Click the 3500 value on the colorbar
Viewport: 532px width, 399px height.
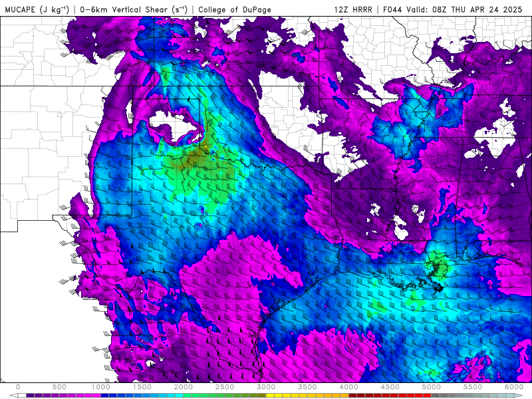click(308, 387)
